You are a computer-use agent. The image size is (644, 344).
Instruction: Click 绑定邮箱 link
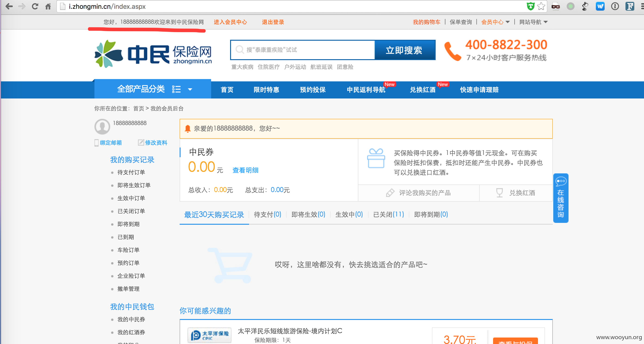[x=111, y=143]
